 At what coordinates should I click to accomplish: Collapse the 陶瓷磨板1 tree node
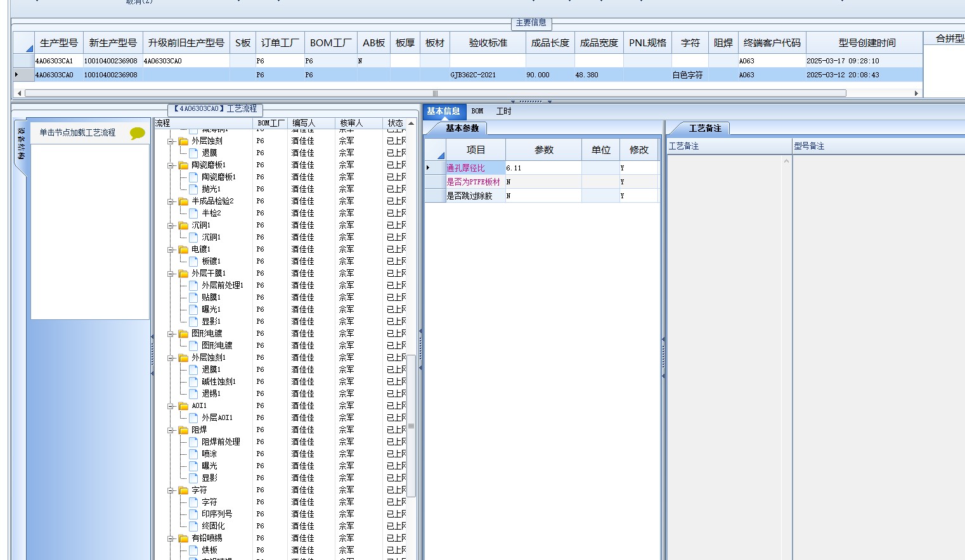click(x=171, y=165)
